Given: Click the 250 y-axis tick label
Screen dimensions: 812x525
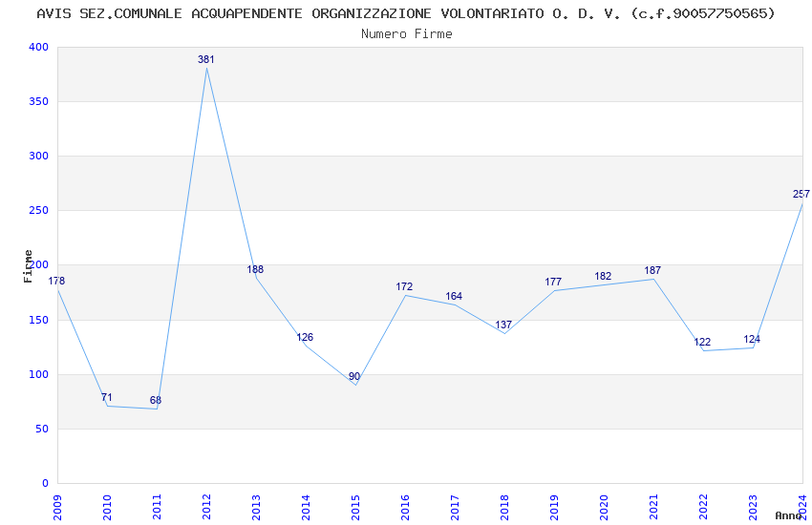Looking at the screenshot, I should pyautogui.click(x=39, y=211).
